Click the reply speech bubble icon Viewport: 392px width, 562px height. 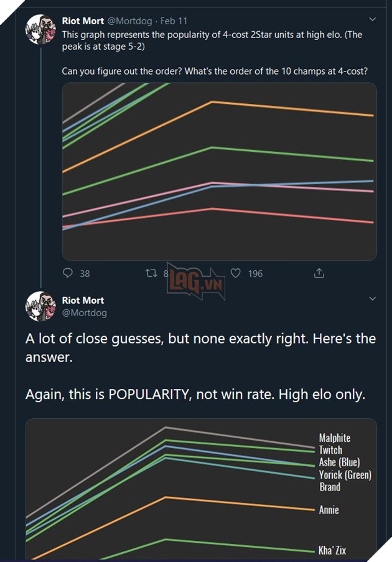tap(68, 273)
